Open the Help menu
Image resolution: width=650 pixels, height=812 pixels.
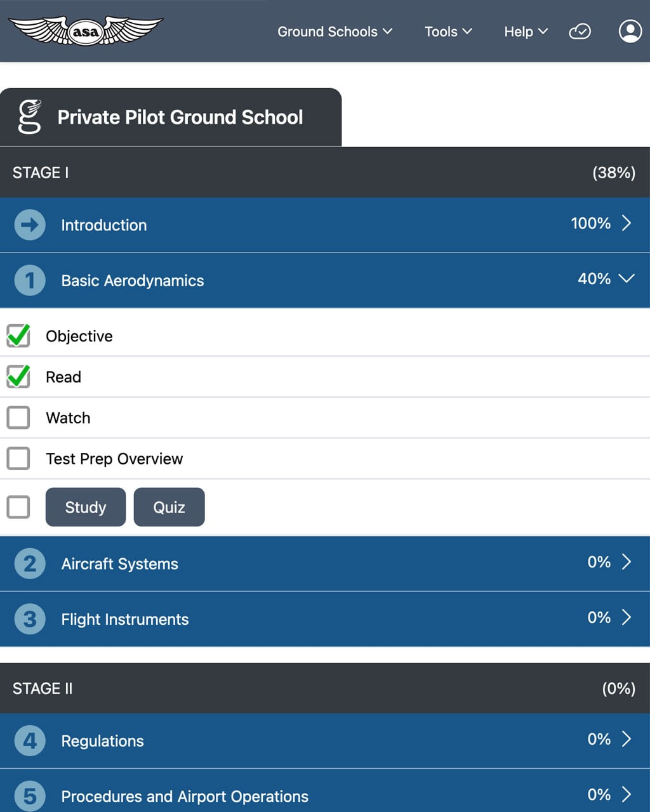526,31
